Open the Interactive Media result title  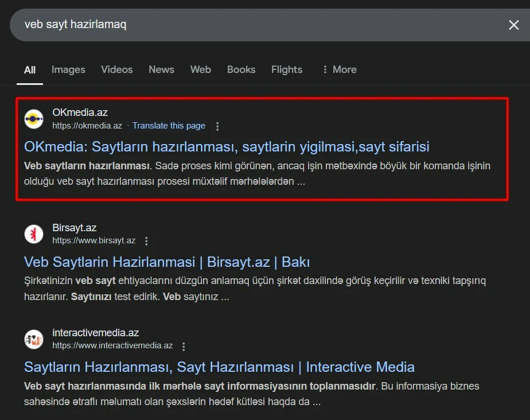click(219, 367)
